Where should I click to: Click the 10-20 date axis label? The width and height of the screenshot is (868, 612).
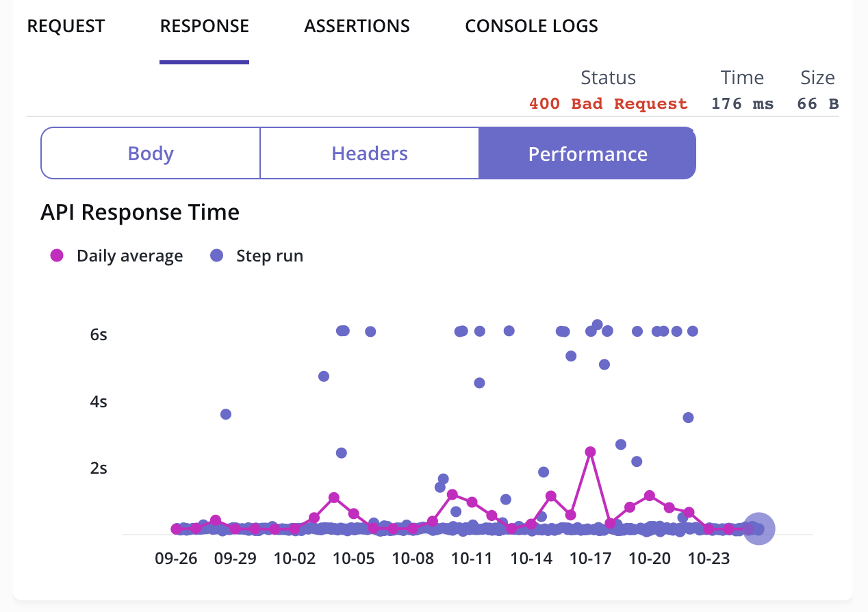pyautogui.click(x=650, y=559)
